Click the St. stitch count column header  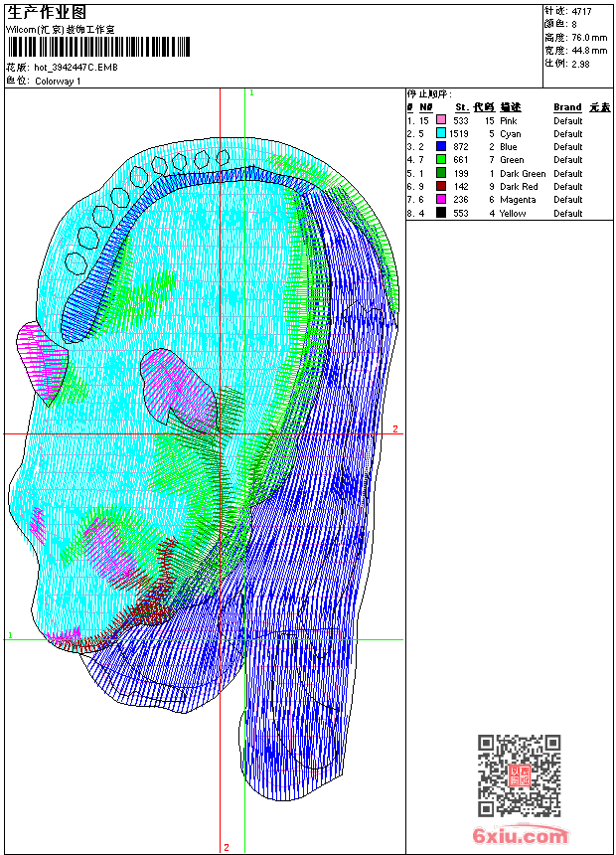(461, 107)
